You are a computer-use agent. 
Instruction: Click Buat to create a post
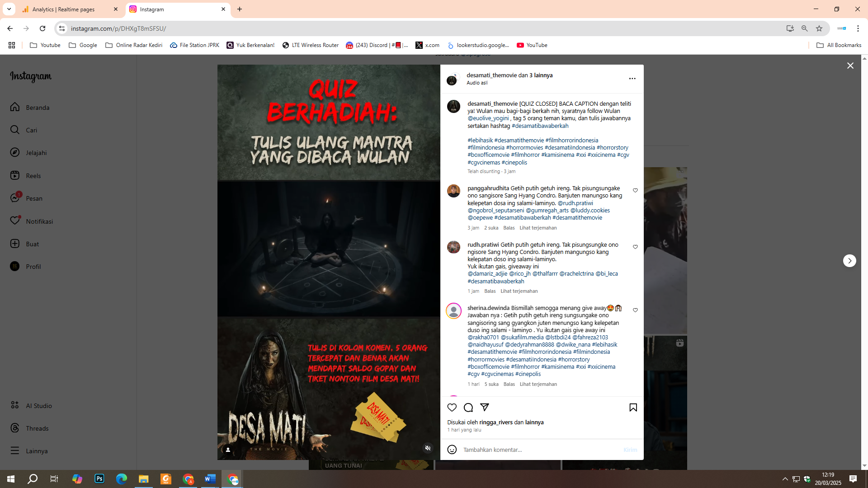(x=24, y=244)
